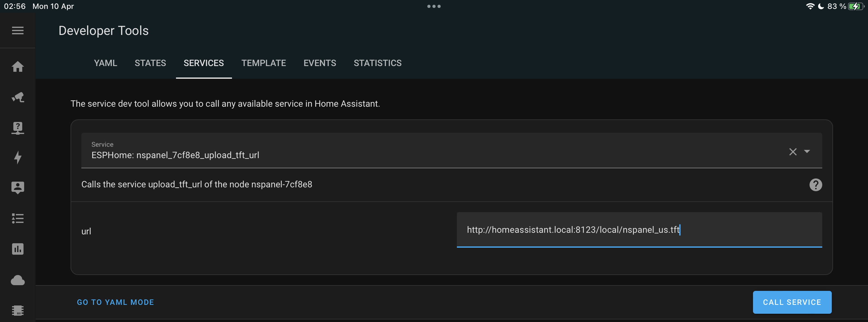Select the person badge icon in sidebar
The width and height of the screenshot is (868, 322).
(17, 188)
